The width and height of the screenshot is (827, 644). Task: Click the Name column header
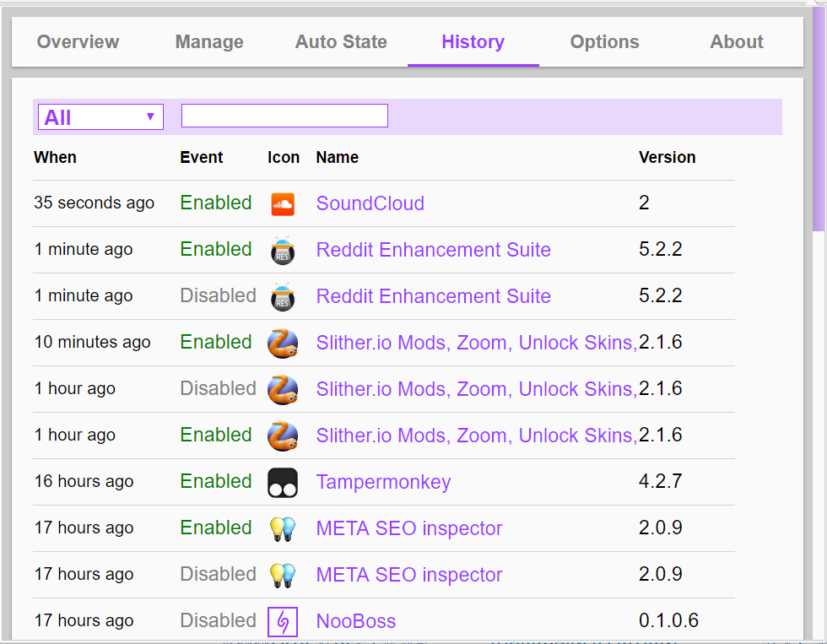tap(338, 157)
